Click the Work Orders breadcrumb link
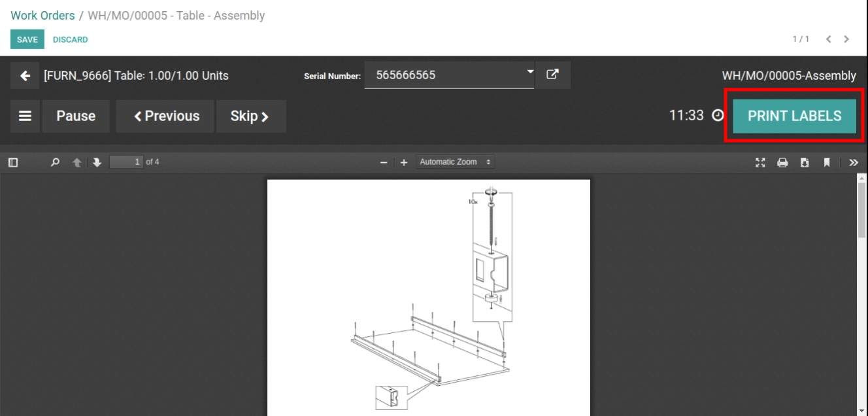 [42, 15]
